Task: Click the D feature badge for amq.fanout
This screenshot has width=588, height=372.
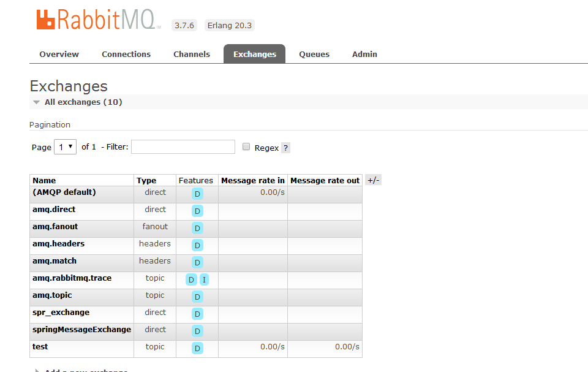Action: (197, 228)
